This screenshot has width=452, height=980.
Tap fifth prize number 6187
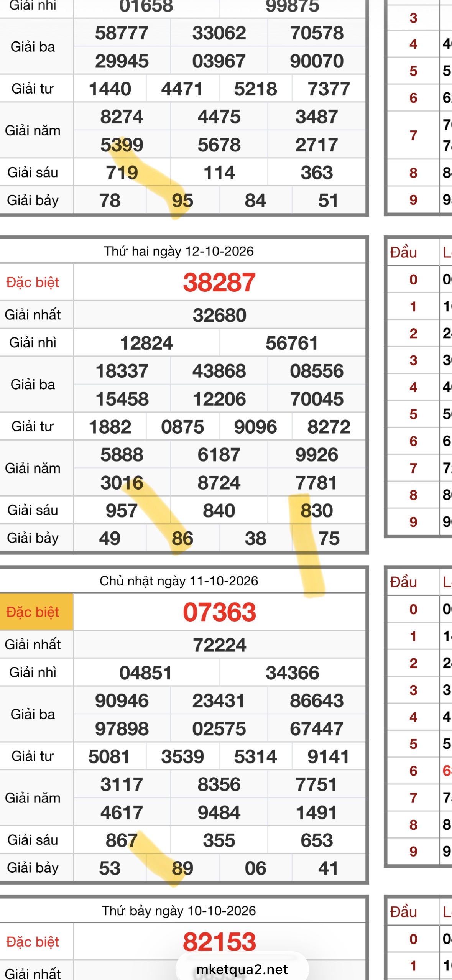219,455
